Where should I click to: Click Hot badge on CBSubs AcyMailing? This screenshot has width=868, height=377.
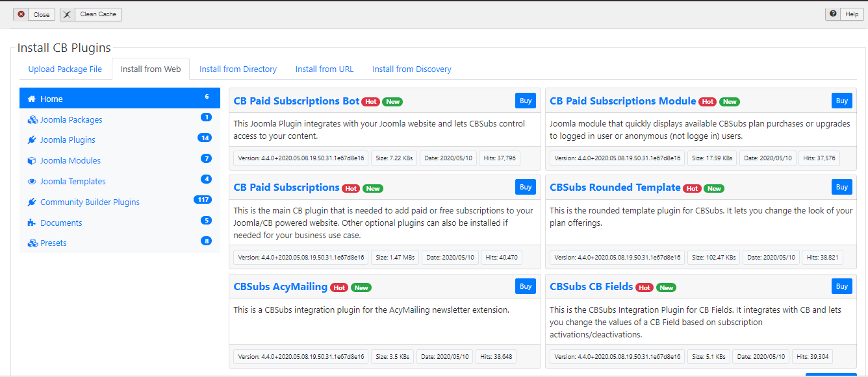(339, 287)
